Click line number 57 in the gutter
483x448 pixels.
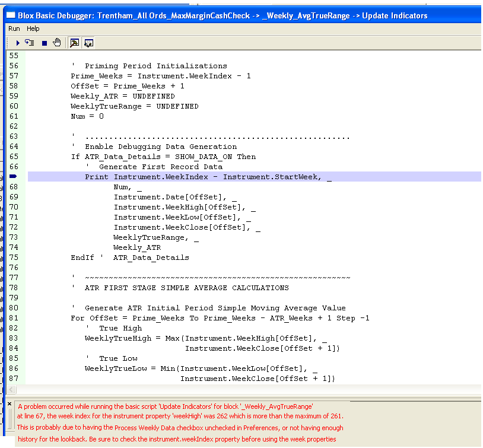(x=14, y=76)
